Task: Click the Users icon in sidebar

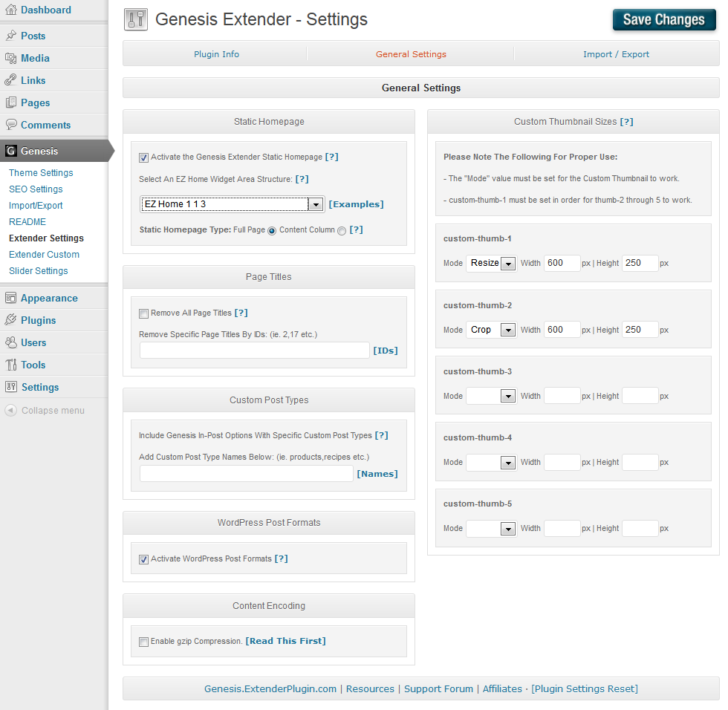Action: tap(10, 342)
